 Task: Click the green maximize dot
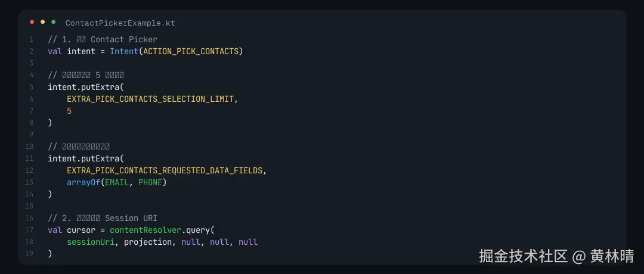click(x=53, y=22)
